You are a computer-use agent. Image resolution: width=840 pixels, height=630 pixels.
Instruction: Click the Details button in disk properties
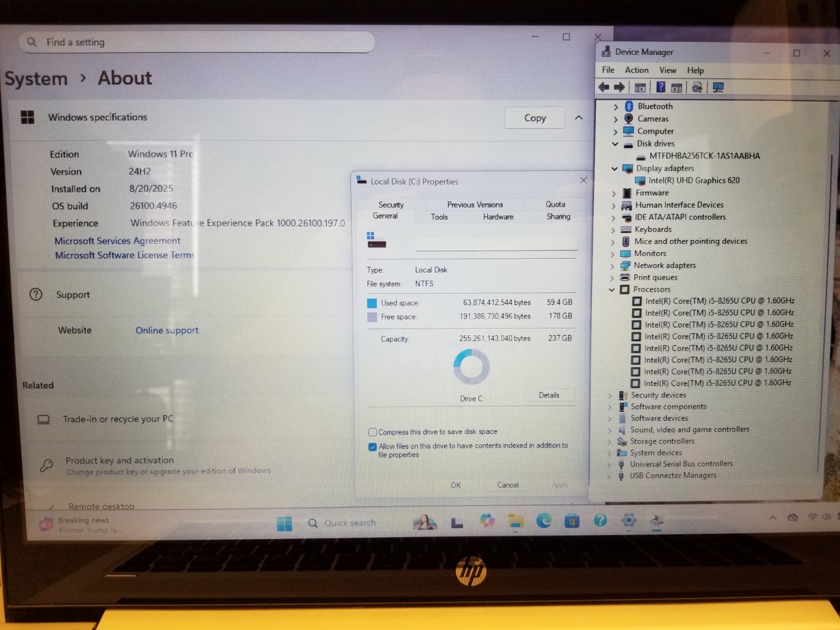tap(549, 395)
